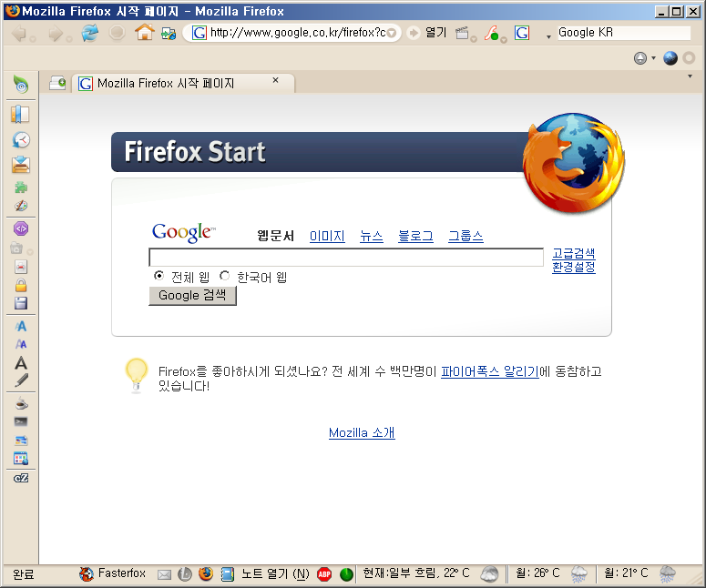Click the padlock security icon
Screen dimensions: 706x588
pyautogui.click(x=21, y=285)
